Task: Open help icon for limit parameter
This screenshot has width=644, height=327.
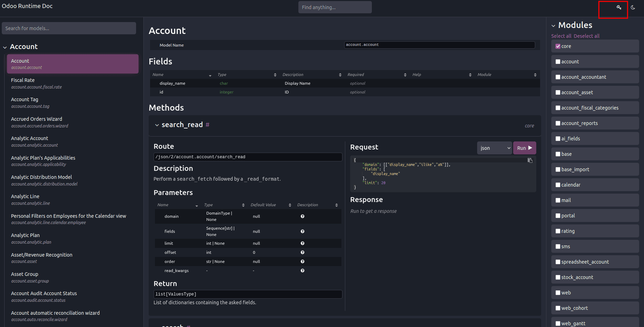Action: coord(303,243)
